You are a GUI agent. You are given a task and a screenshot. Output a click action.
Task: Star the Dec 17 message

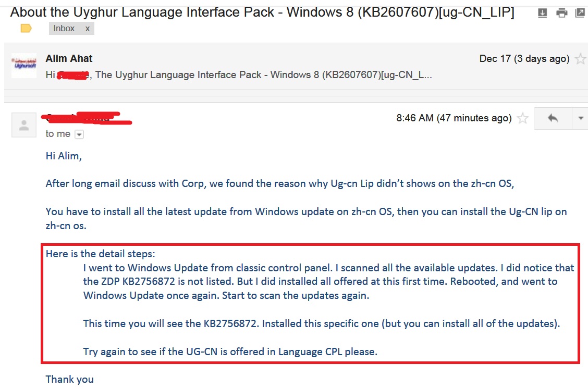pyautogui.click(x=580, y=59)
